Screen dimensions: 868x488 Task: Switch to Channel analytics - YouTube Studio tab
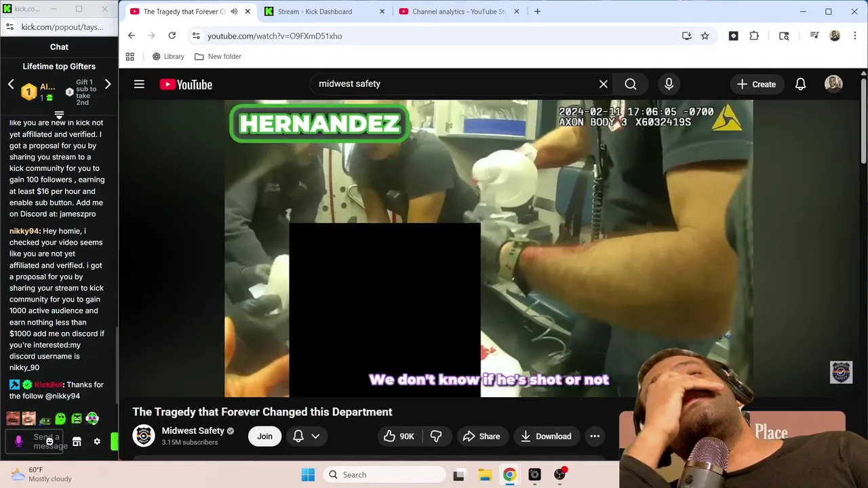(458, 12)
